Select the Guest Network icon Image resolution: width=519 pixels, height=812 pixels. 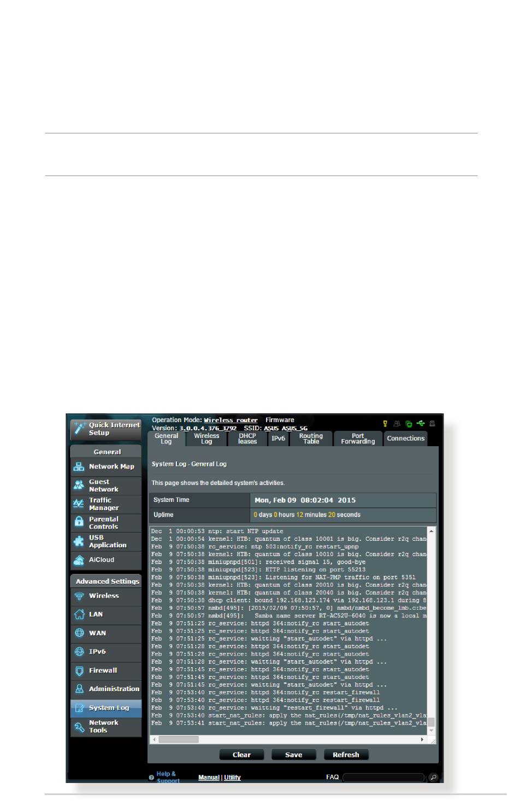(x=79, y=486)
